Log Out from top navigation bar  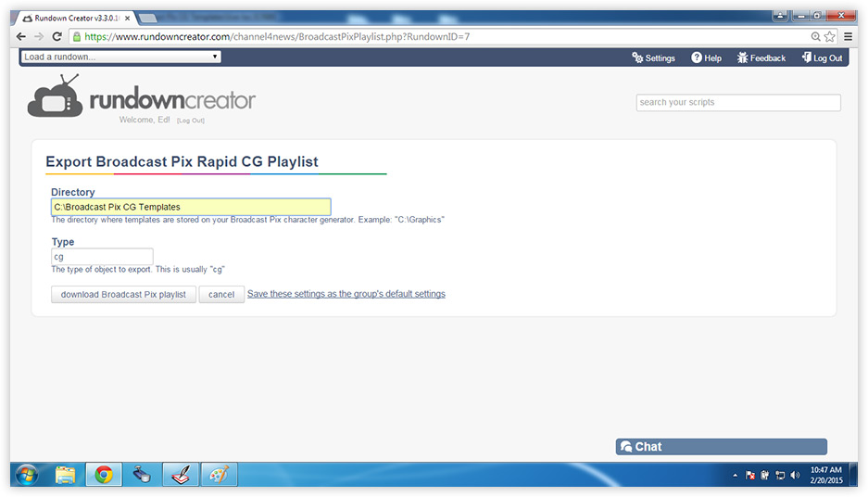822,57
